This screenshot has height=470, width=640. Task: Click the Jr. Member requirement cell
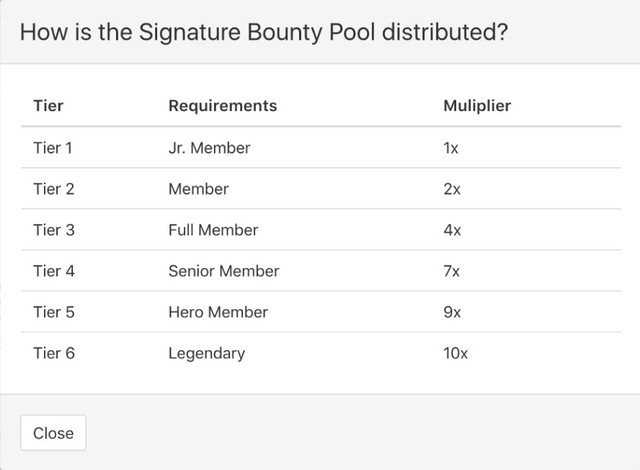click(x=209, y=148)
